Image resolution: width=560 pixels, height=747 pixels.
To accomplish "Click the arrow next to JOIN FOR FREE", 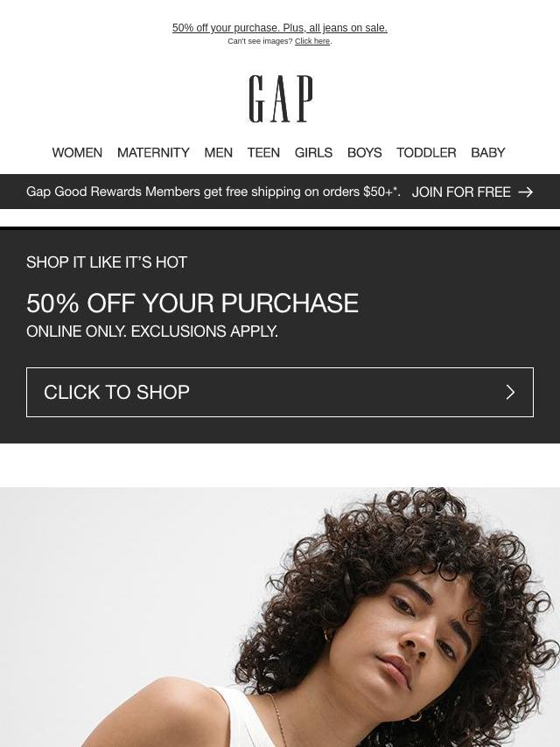I will [x=525, y=192].
